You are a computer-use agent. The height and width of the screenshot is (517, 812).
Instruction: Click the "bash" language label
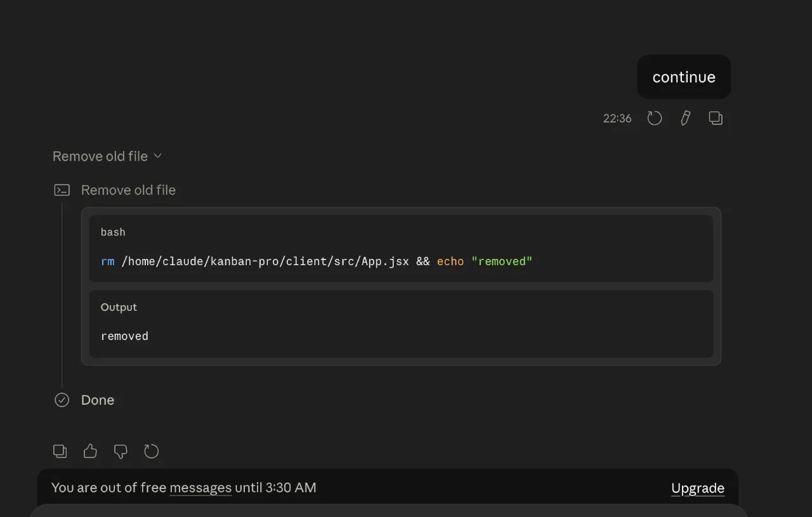pos(113,232)
